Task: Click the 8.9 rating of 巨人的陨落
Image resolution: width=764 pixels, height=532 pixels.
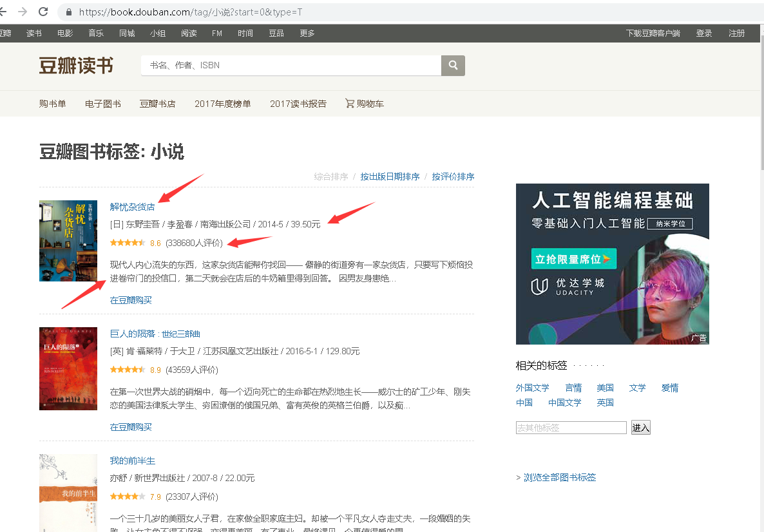Action: pos(155,370)
